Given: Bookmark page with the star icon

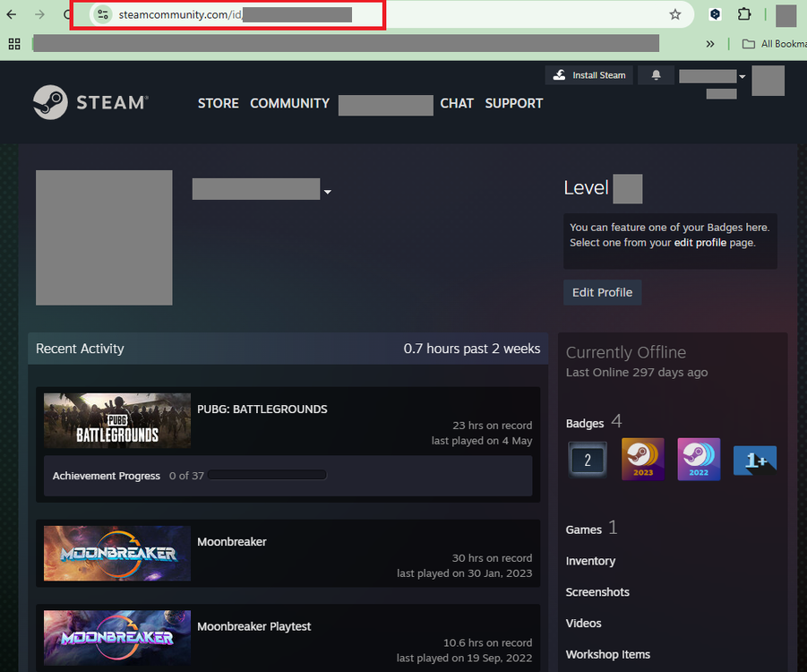Looking at the screenshot, I should [675, 14].
